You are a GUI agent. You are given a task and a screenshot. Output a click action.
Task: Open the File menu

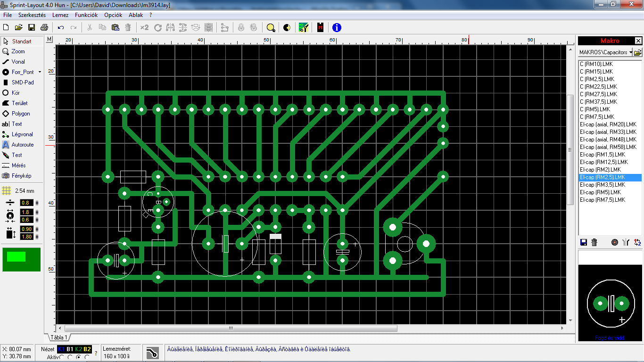(8, 15)
